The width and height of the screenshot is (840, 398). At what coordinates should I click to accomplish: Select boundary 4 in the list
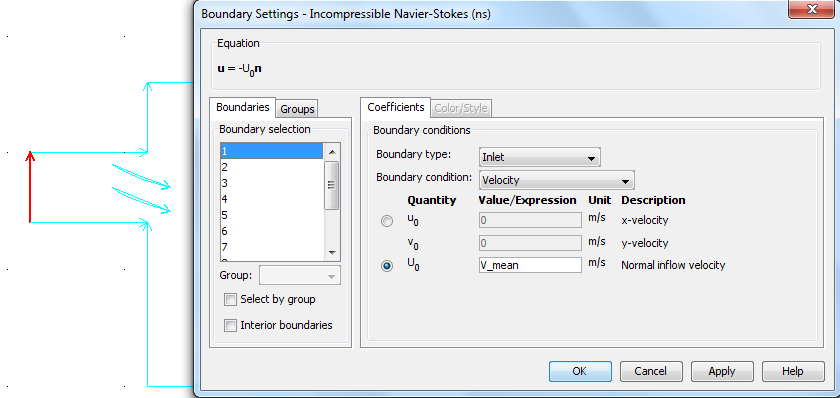(x=272, y=199)
